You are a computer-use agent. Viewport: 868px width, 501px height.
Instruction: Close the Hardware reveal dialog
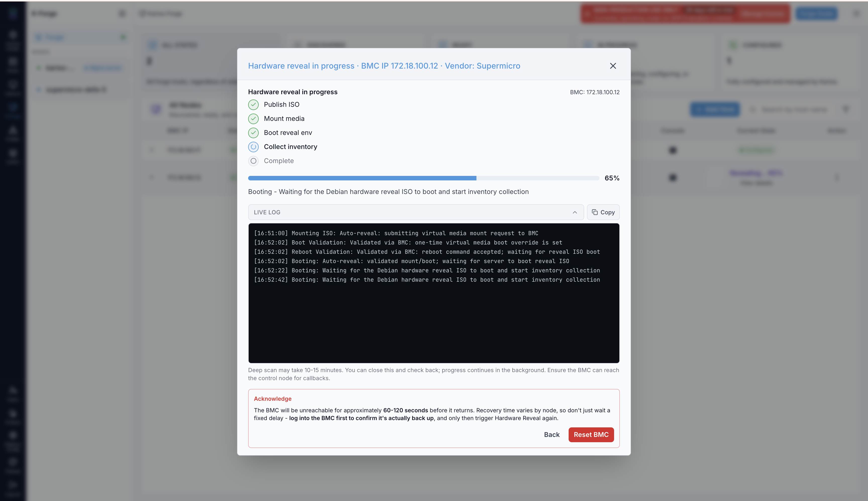(x=613, y=66)
